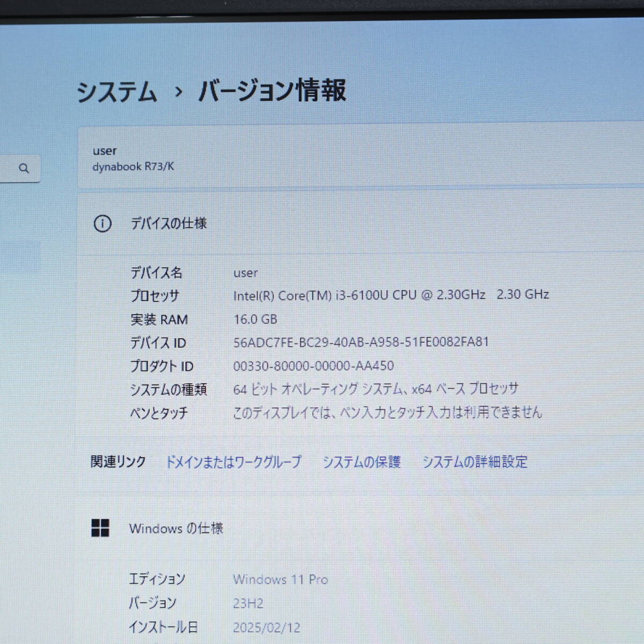Click the 実装 RAM label
Image resolution: width=644 pixels, height=644 pixels.
tap(159, 320)
